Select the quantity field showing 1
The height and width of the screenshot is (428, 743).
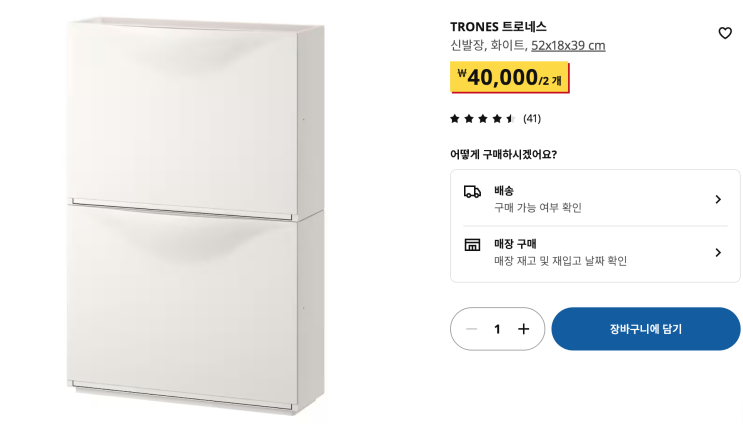pos(497,329)
